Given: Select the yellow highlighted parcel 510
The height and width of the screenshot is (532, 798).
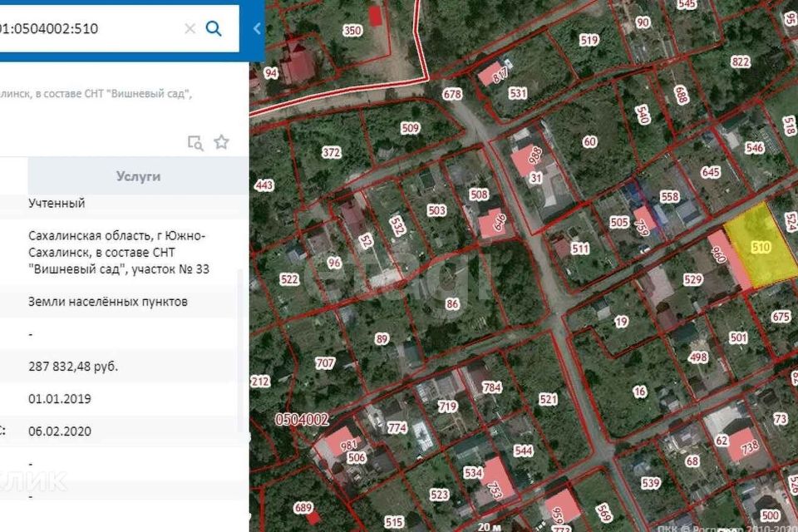Looking at the screenshot, I should (x=760, y=247).
